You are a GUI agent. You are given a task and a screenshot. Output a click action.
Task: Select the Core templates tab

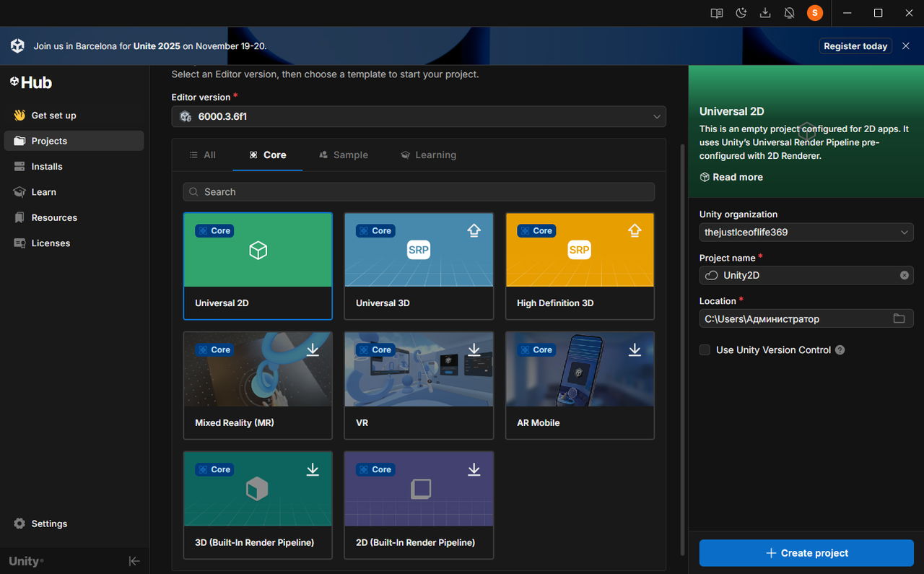[x=267, y=155]
